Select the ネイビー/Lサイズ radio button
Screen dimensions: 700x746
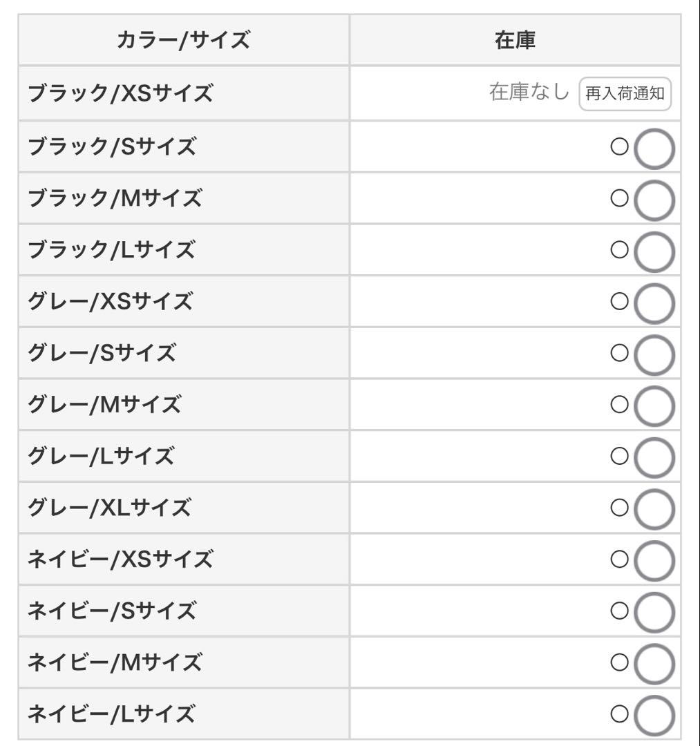pyautogui.click(x=653, y=715)
